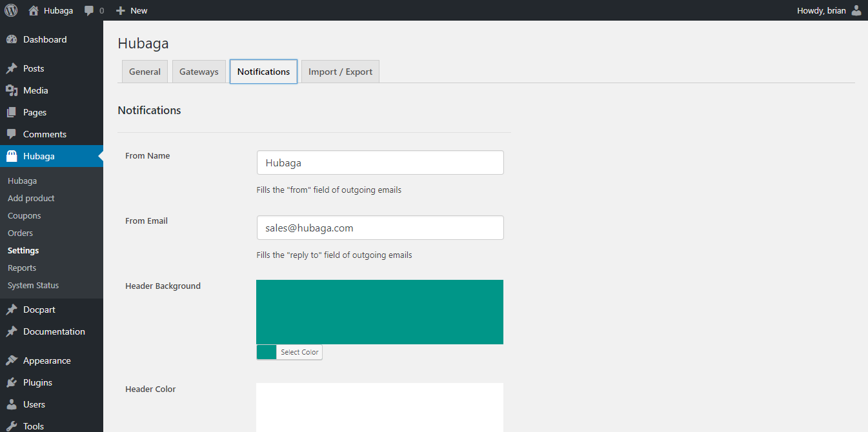Viewport: 868px width, 432px height.
Task: Open the Plugins menu item
Action: click(52, 382)
